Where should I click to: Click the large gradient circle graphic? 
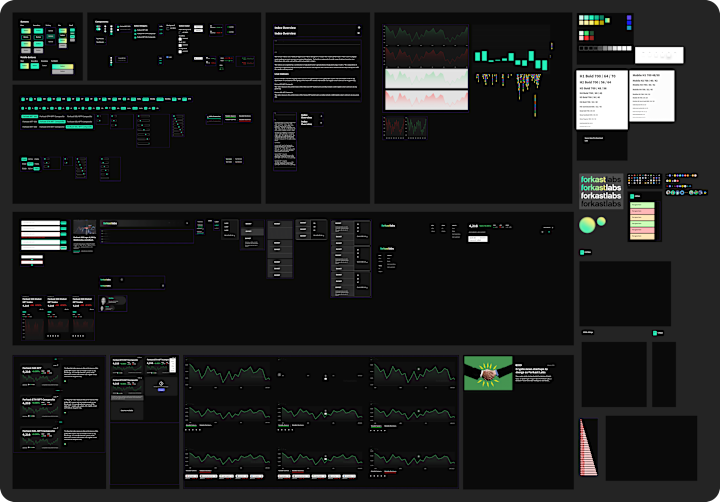tap(587, 225)
